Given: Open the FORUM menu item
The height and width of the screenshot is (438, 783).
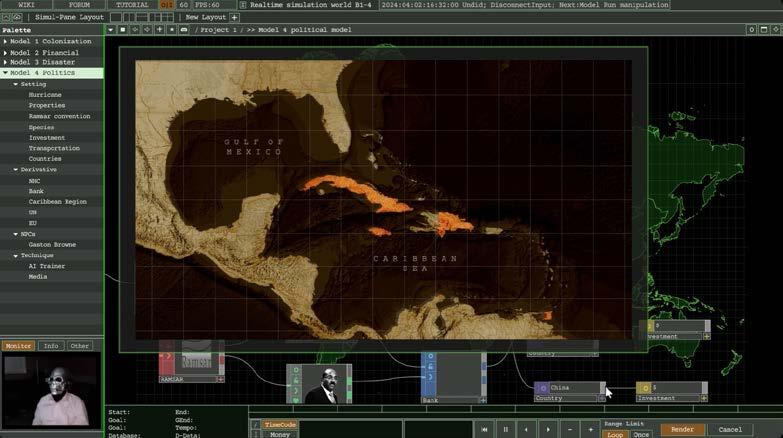Looking at the screenshot, I should pyautogui.click(x=79, y=4).
